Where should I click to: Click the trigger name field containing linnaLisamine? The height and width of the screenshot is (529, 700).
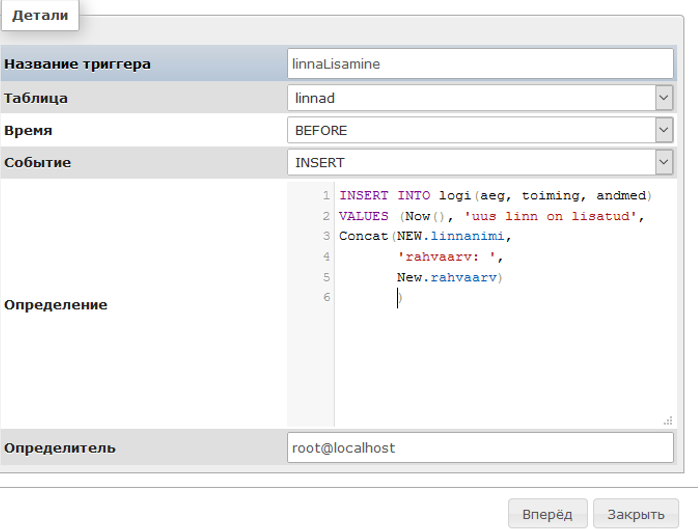pyautogui.click(x=480, y=64)
